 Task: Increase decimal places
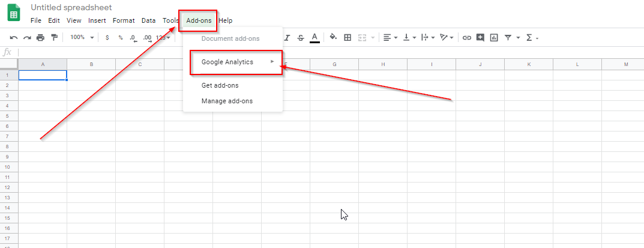148,38
